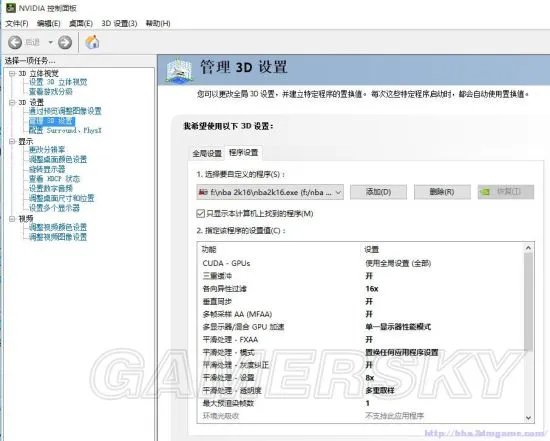Open 调整桌面颜色设置 link
Image resolution: width=550 pixels, height=441 pixels.
point(58,160)
